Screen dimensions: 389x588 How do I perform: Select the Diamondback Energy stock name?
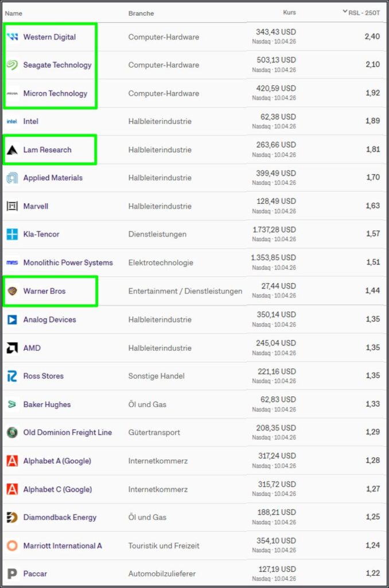click(60, 517)
